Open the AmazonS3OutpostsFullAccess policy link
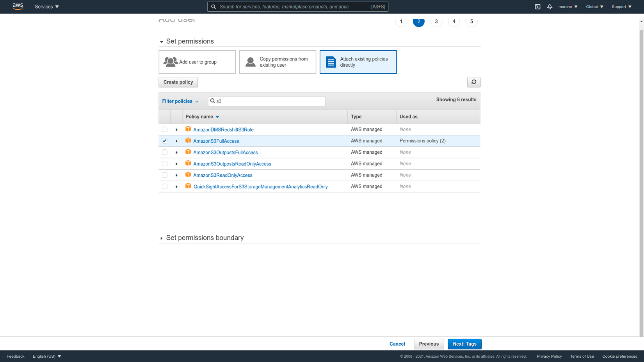This screenshot has width=644, height=362. (x=226, y=153)
